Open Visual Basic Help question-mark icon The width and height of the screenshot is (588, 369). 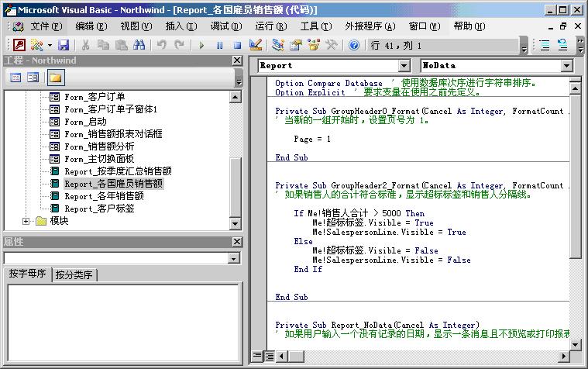pyautogui.click(x=353, y=45)
